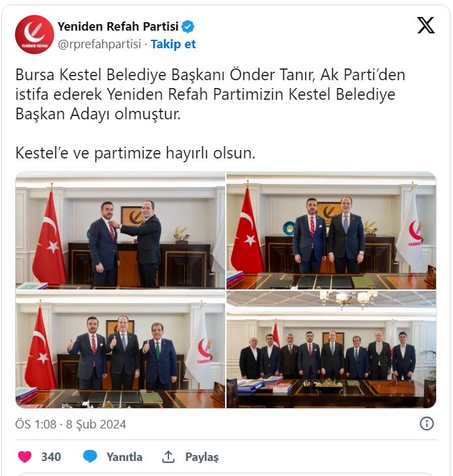Click the Yanıtla reply label
Screen dimensions: 453x476
click(124, 457)
